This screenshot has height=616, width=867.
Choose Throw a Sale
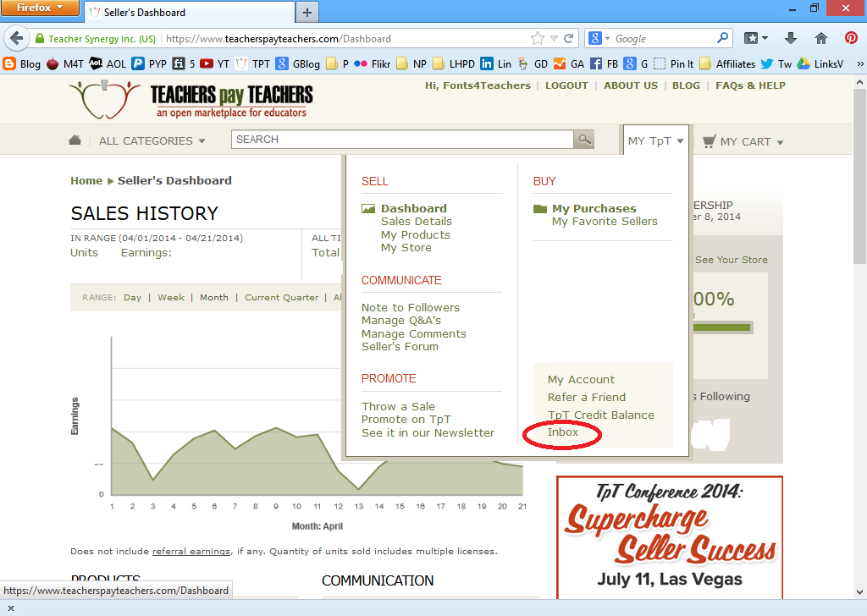pos(398,406)
